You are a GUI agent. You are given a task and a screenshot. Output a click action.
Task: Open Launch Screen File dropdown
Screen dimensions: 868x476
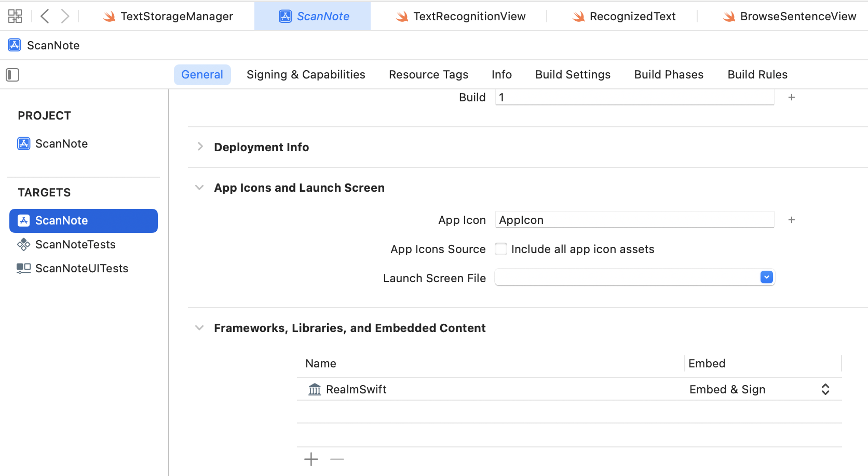[767, 277]
